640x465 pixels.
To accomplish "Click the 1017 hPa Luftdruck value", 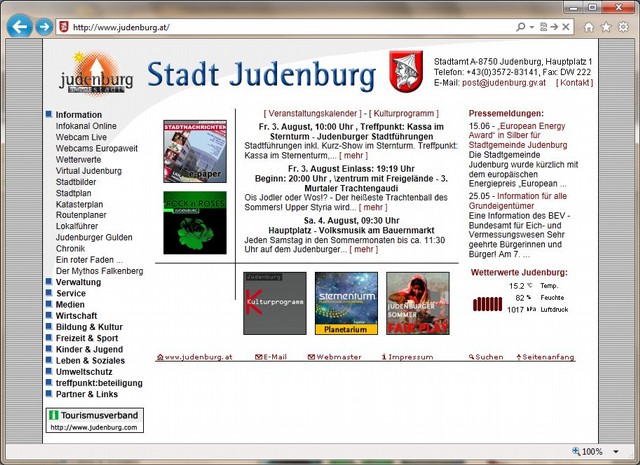I will tap(521, 310).
